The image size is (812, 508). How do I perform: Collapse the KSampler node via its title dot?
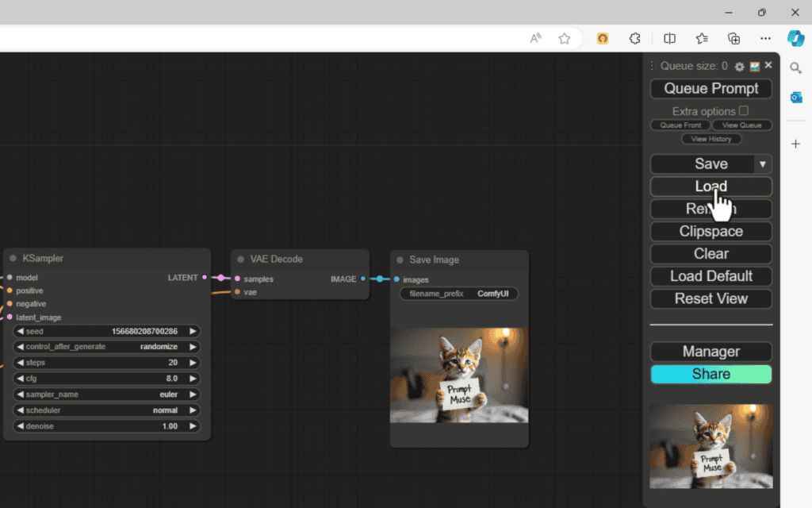pos(11,257)
